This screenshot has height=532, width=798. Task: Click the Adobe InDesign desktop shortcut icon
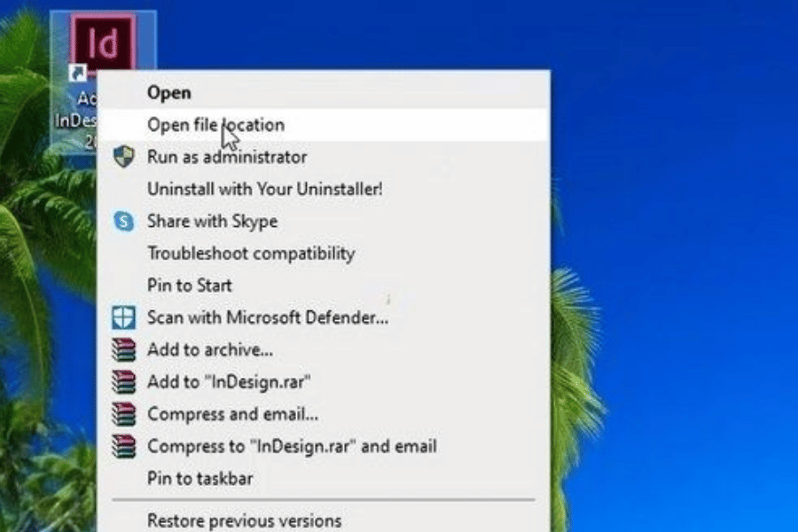pos(103,43)
